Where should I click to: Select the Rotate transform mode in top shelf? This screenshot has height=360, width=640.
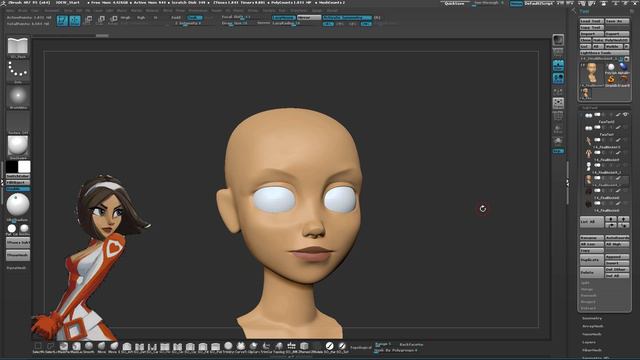pyautogui.click(x=113, y=20)
